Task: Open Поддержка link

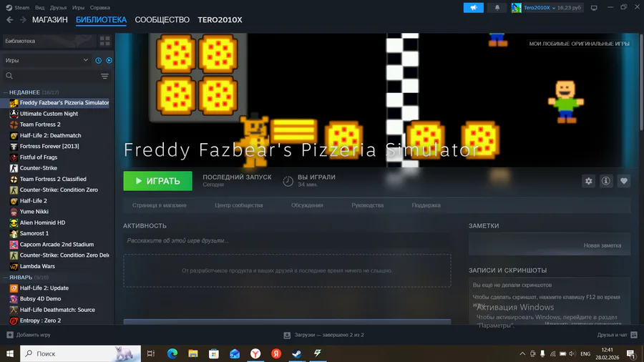Action: (426, 205)
